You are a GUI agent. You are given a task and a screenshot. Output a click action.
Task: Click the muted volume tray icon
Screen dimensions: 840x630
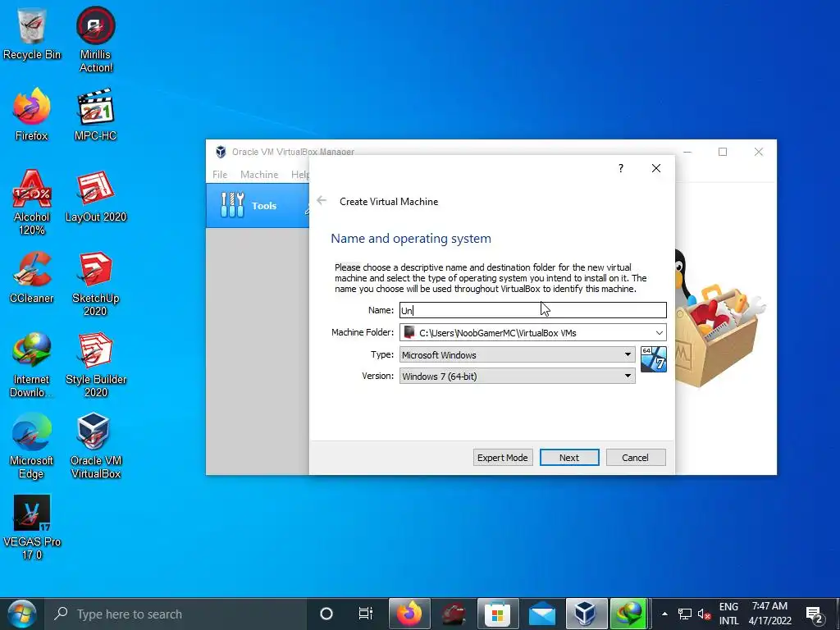pyautogui.click(x=704, y=614)
